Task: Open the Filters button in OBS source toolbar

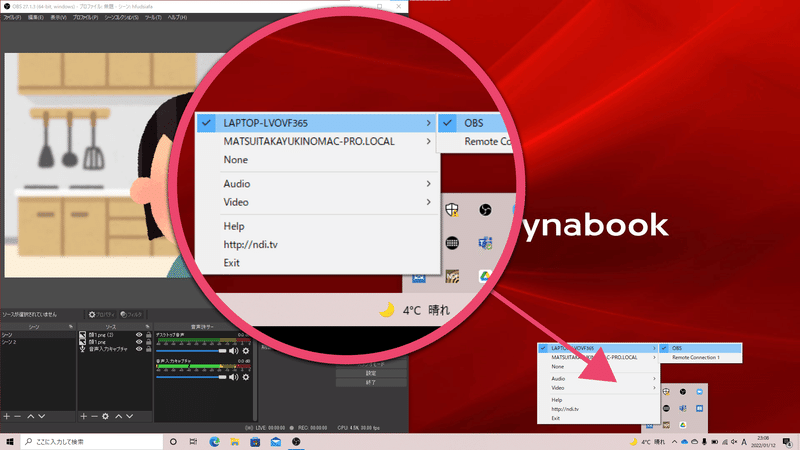Action: click(131, 315)
